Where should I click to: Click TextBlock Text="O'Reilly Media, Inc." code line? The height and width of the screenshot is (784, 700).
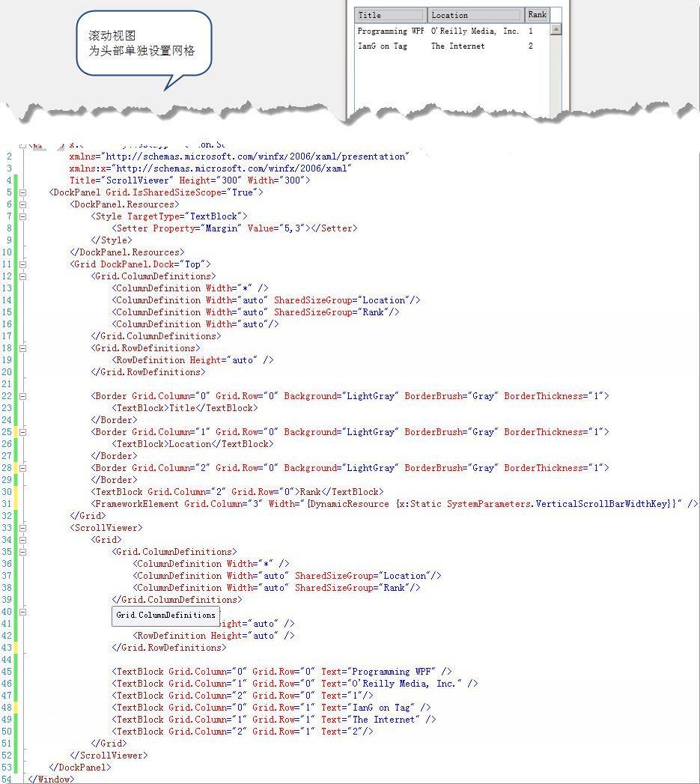295,684
